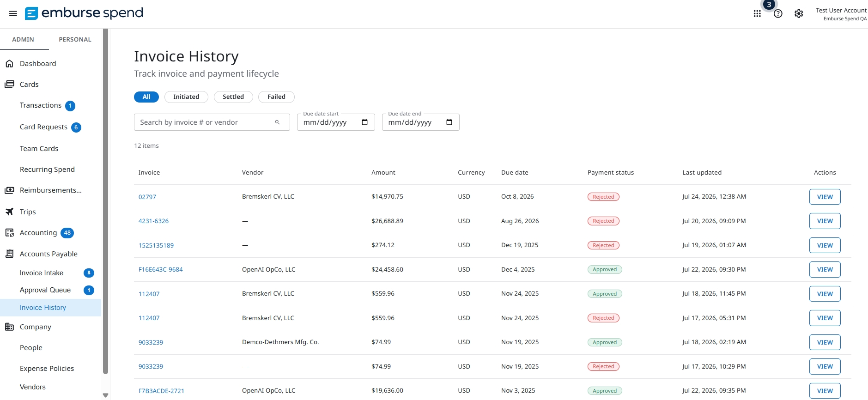This screenshot has width=868, height=400.
Task: Click the Company building icon
Action: 9,327
